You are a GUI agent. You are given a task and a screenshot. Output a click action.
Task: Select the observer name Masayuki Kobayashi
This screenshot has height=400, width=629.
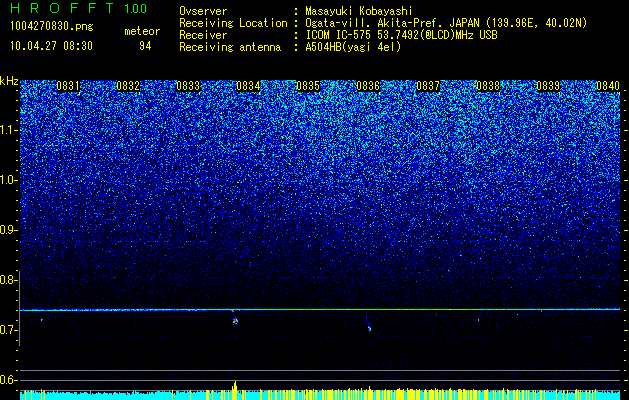359,11
